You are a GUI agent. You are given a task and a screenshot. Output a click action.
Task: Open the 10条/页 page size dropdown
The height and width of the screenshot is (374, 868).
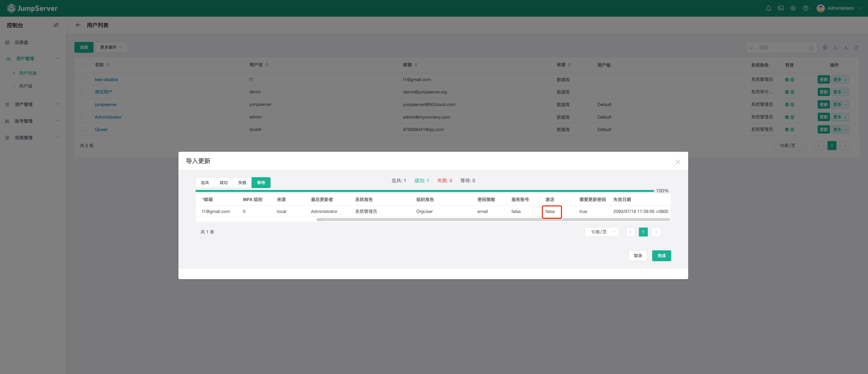(x=602, y=232)
